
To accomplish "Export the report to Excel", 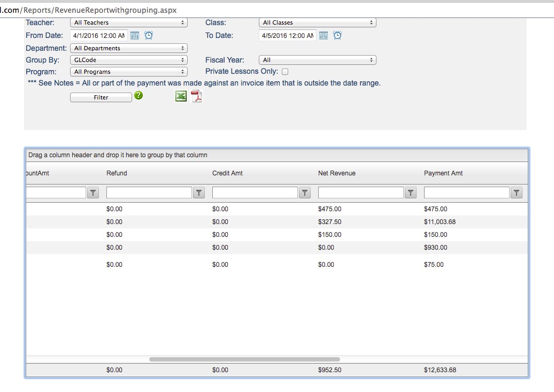I will coord(181,96).
